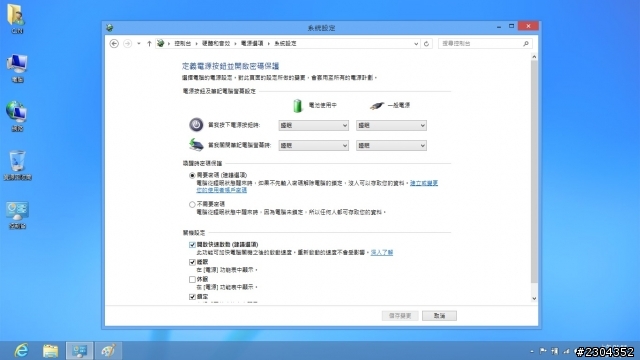Go back with the Back arrow
This screenshot has width=640, height=360.
[114, 43]
